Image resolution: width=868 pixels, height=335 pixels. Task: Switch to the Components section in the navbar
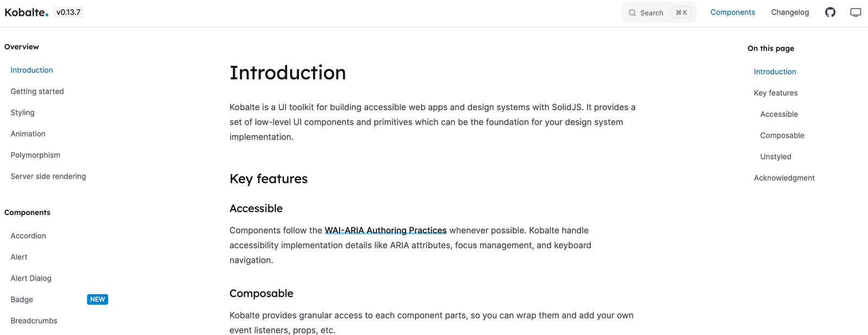733,12
